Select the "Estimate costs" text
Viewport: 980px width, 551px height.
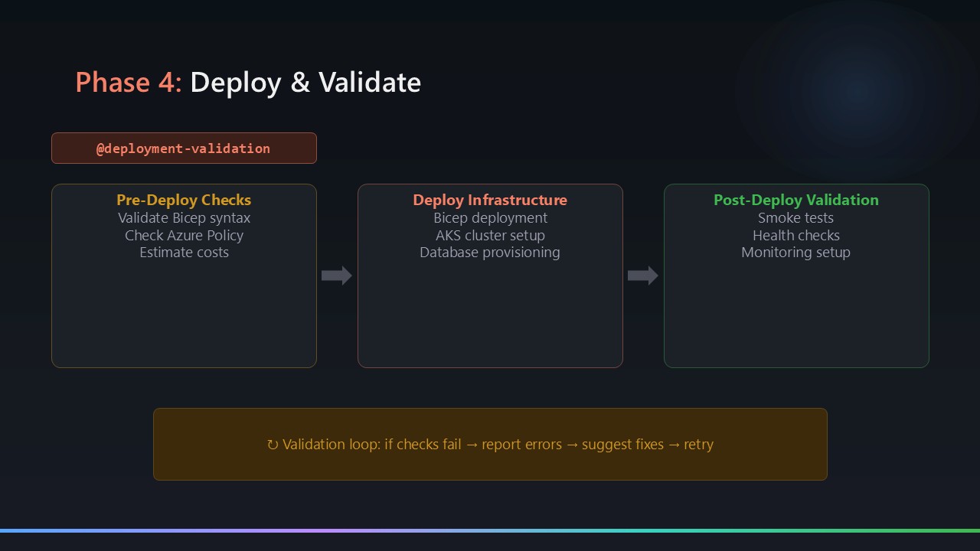coord(184,253)
